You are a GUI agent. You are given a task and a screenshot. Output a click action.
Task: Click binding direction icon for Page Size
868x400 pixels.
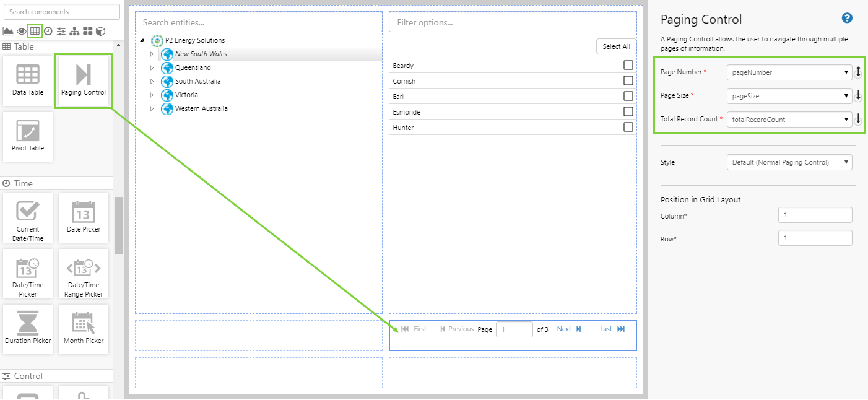(858, 96)
